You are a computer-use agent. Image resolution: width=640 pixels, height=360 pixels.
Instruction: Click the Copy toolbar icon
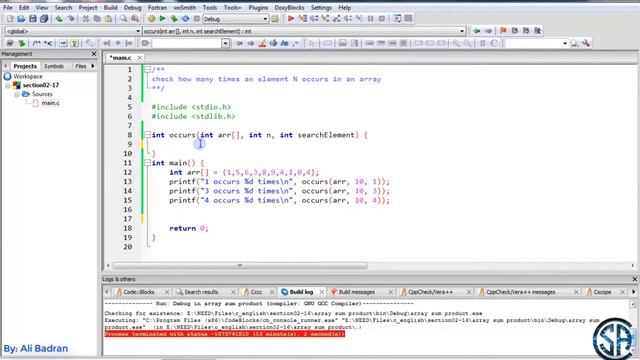(97, 19)
